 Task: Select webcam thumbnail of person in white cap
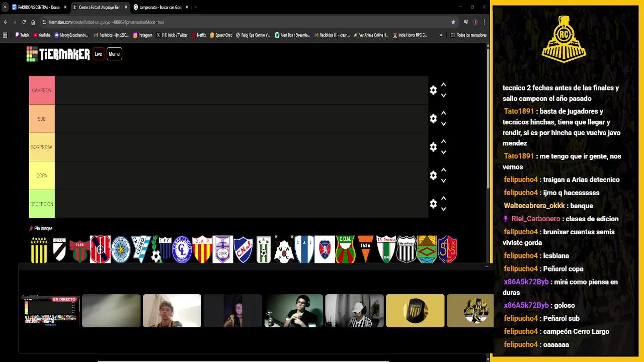354,311
